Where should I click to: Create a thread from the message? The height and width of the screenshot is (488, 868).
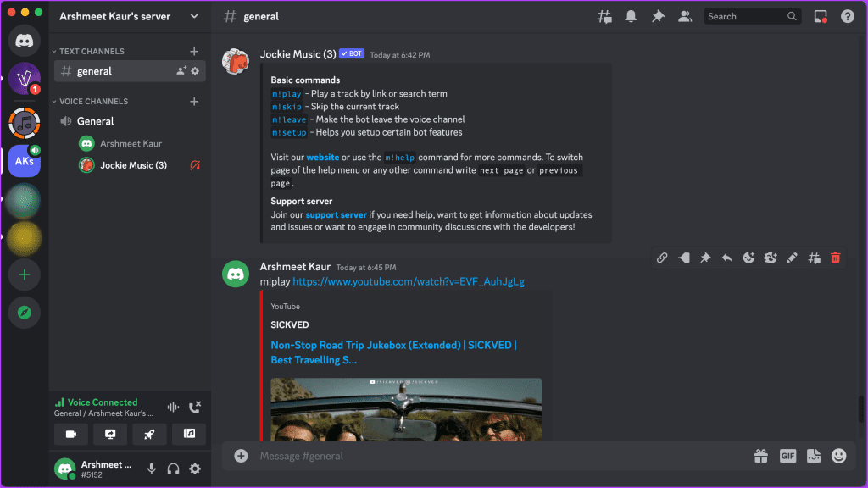(814, 258)
